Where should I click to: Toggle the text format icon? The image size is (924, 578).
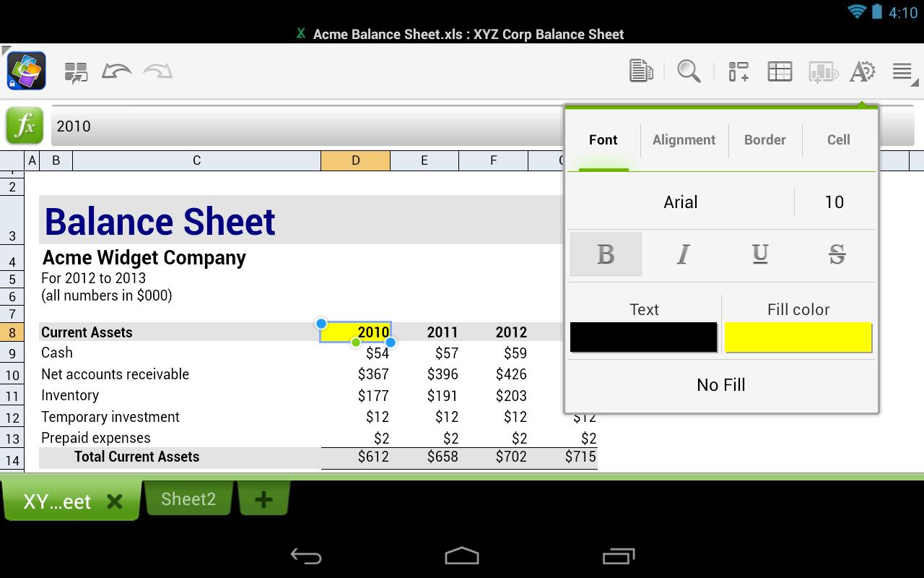pos(862,71)
